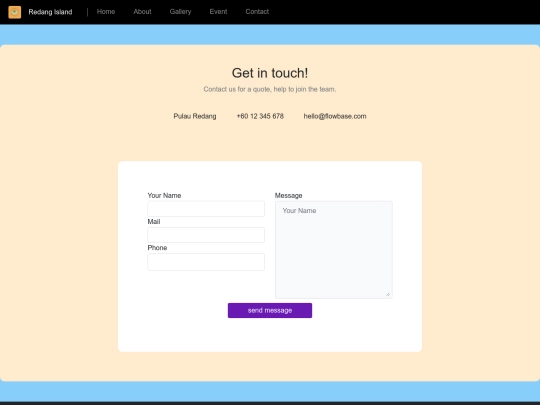Select the Event nav item

tap(218, 12)
